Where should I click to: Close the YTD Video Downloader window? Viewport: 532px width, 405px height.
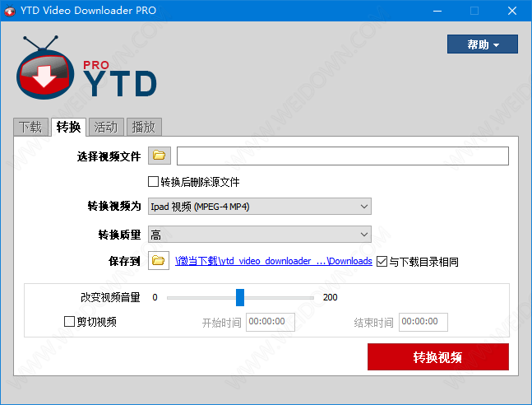(x=512, y=11)
